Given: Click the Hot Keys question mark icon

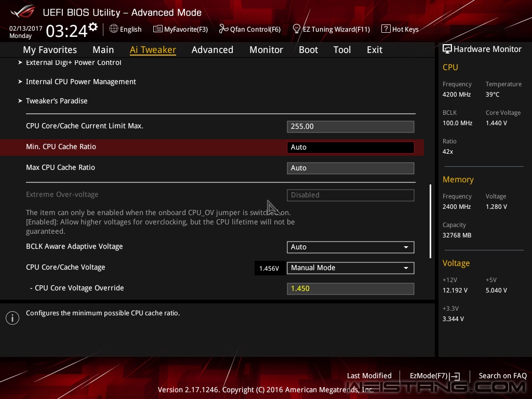Looking at the screenshot, I should 386,29.
